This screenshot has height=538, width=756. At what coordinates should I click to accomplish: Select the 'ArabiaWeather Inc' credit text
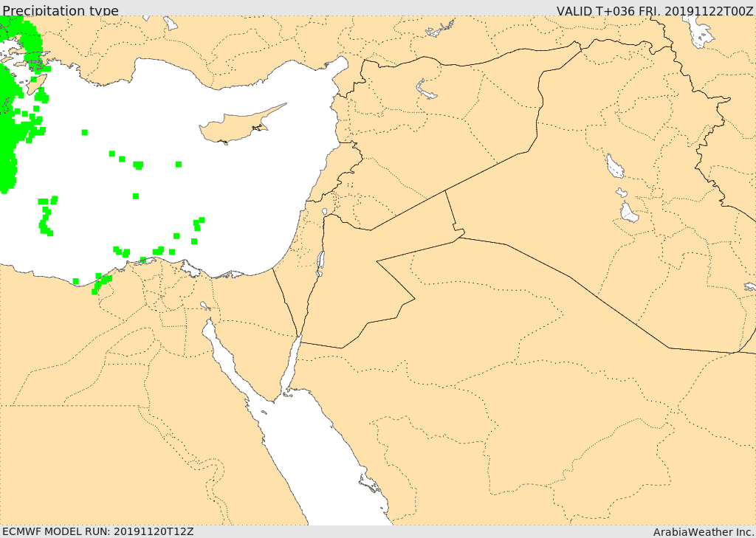click(x=704, y=532)
